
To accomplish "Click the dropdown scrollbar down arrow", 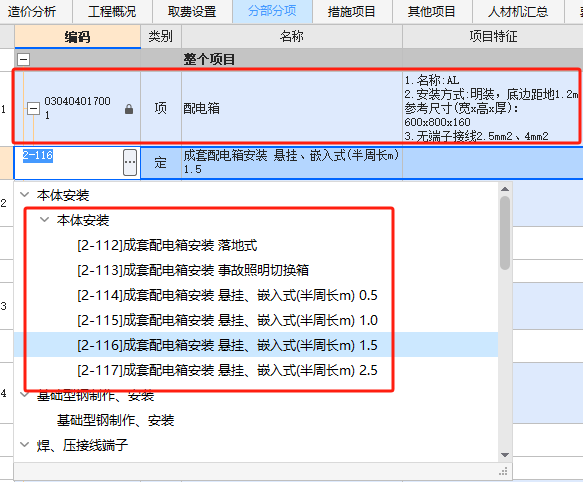I will pyautogui.click(x=505, y=455).
